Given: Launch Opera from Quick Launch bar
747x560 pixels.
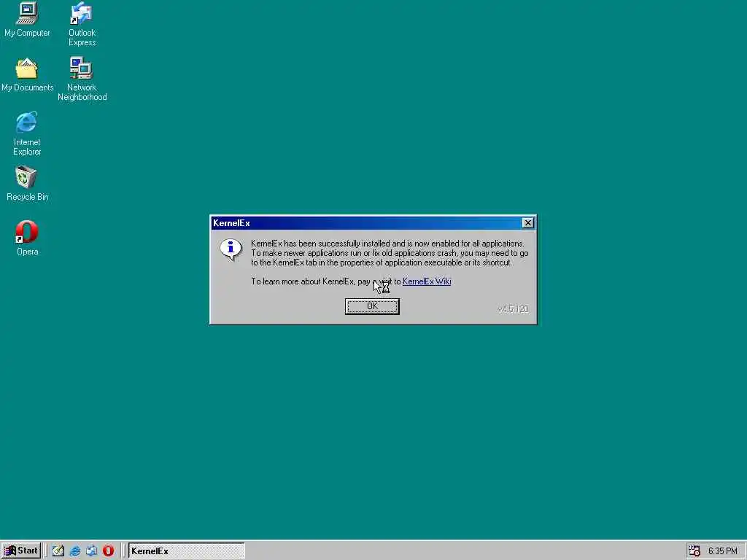Looking at the screenshot, I should [x=109, y=551].
